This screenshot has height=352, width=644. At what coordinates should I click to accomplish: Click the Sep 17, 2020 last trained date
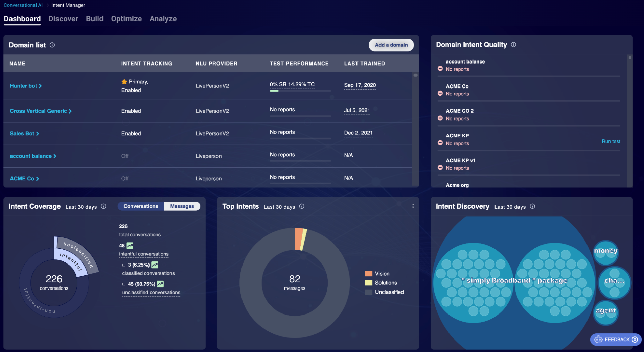(360, 85)
